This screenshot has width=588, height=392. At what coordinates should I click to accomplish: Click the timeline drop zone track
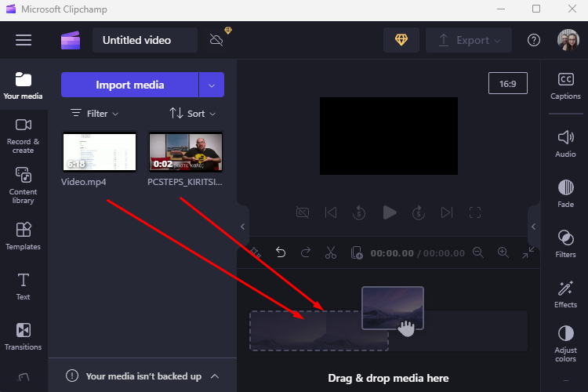click(389, 331)
